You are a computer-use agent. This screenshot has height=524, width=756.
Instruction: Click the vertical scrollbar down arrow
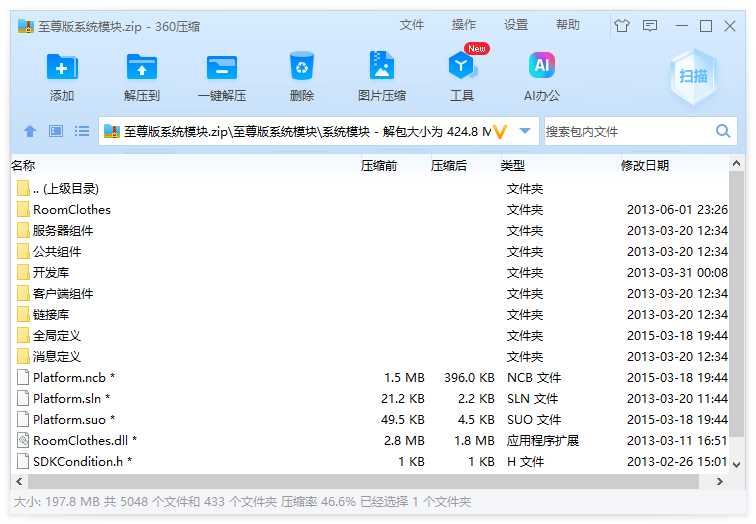click(x=736, y=464)
